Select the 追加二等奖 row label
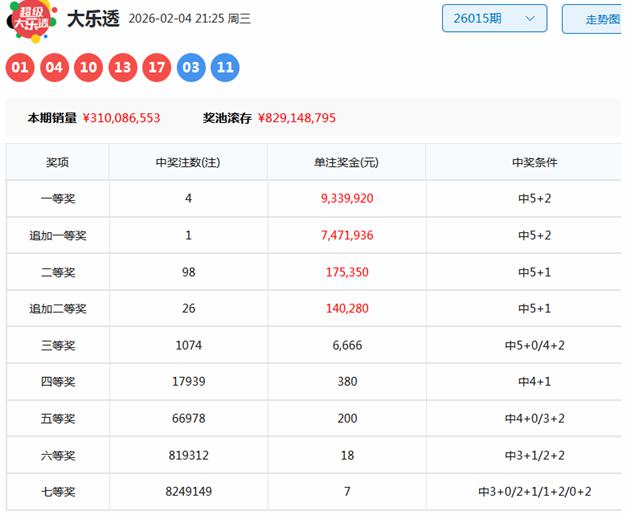This screenshot has height=516, width=629. [x=58, y=309]
